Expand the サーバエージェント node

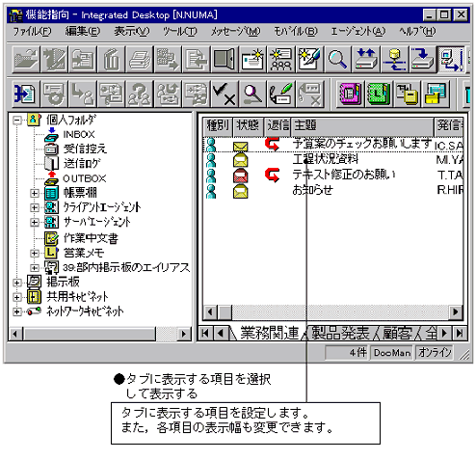[x=34, y=222]
